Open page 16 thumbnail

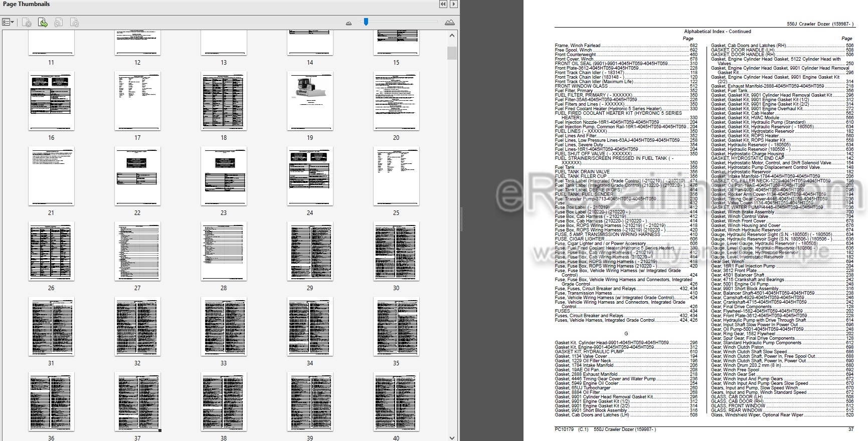click(x=51, y=101)
